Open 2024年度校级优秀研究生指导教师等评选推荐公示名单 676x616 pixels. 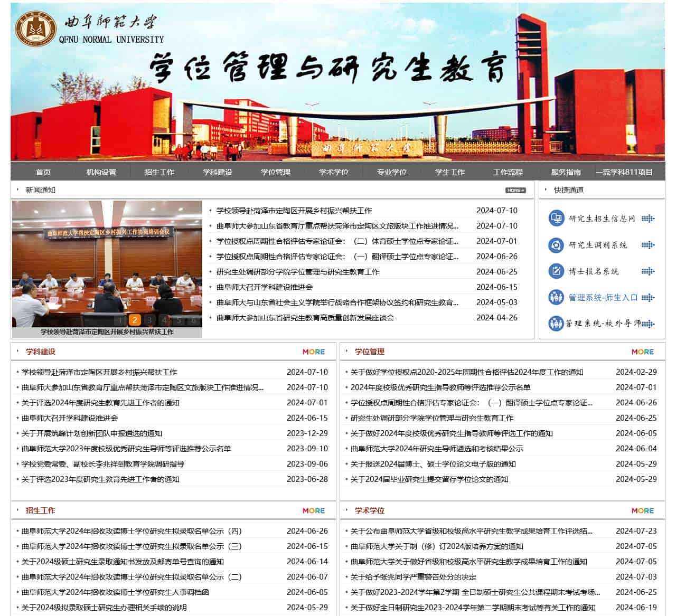[x=440, y=387]
